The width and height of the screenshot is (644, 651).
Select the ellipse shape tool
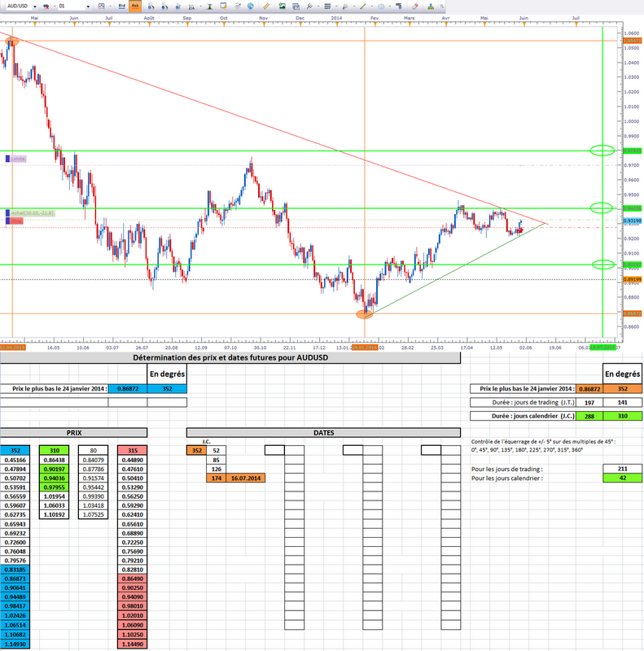(381, 7)
